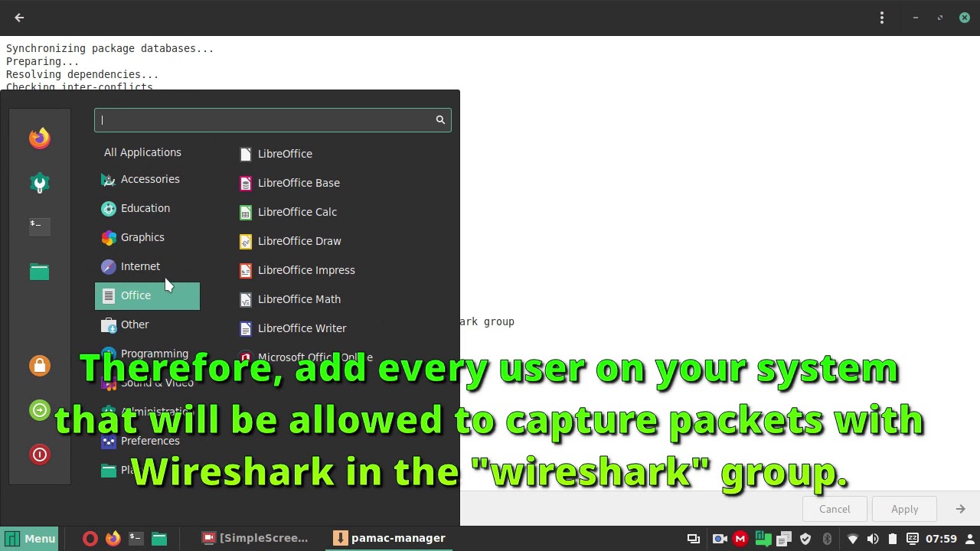Open the clipboard manager tray icon

coord(784,539)
